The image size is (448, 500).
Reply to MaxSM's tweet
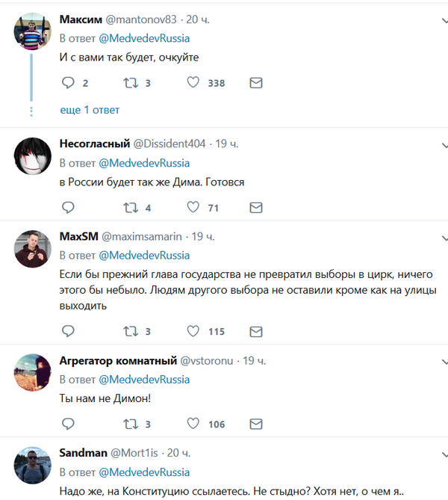tap(67, 331)
